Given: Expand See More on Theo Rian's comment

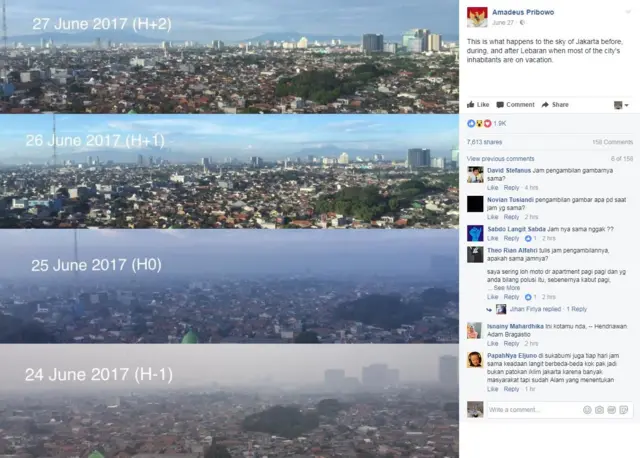Looking at the screenshot, I should click(x=507, y=288).
